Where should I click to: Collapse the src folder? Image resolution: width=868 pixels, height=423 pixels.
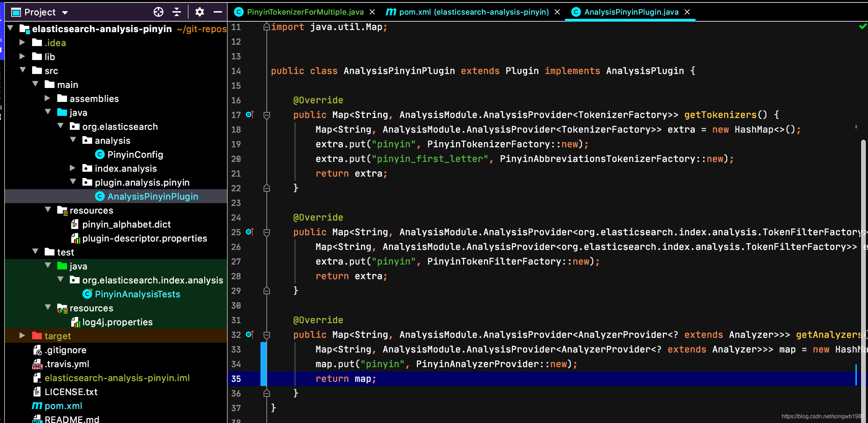point(23,70)
